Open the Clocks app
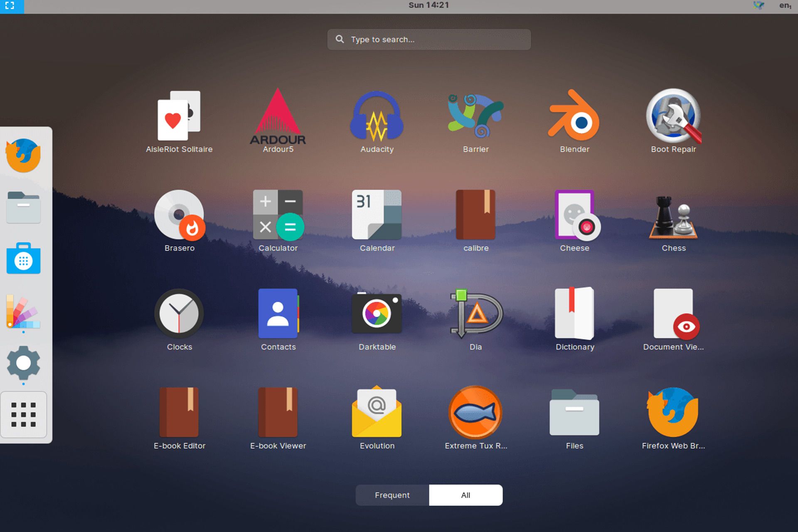The height and width of the screenshot is (532, 798). click(x=179, y=319)
